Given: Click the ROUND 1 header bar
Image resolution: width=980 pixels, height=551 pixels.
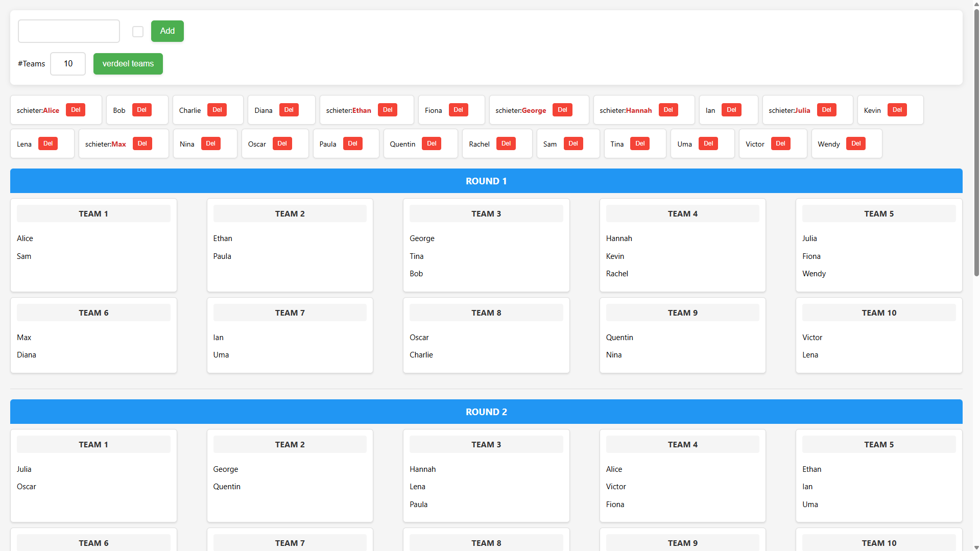Looking at the screenshot, I should (486, 181).
